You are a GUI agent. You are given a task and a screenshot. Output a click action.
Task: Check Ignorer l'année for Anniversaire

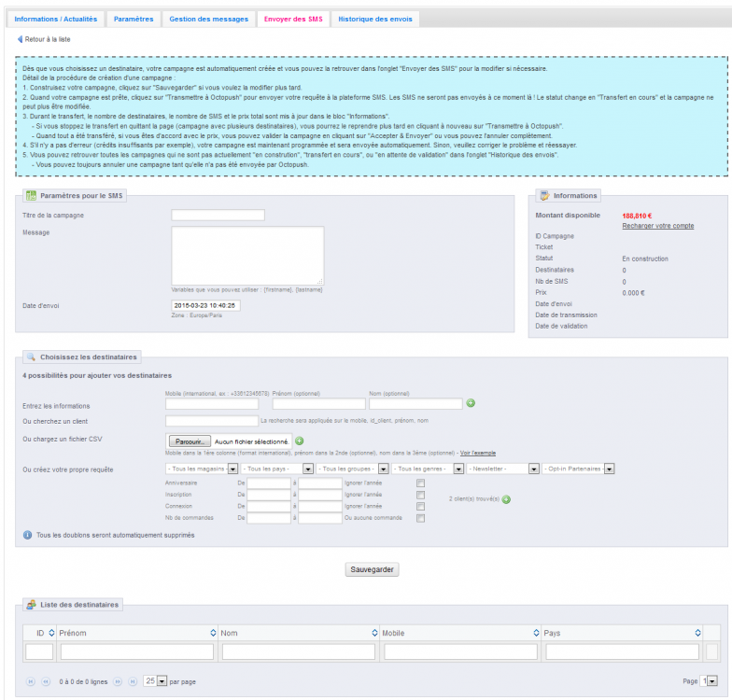tap(420, 483)
